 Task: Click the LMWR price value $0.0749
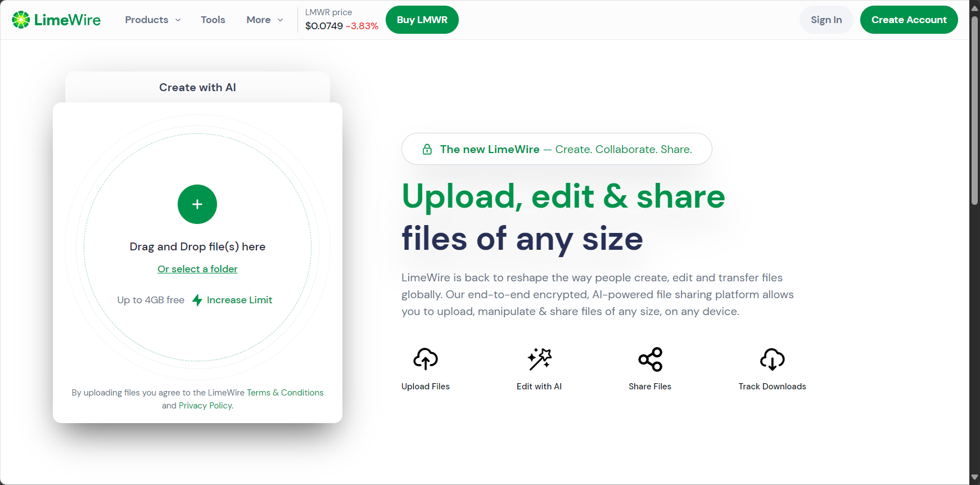pyautogui.click(x=324, y=26)
